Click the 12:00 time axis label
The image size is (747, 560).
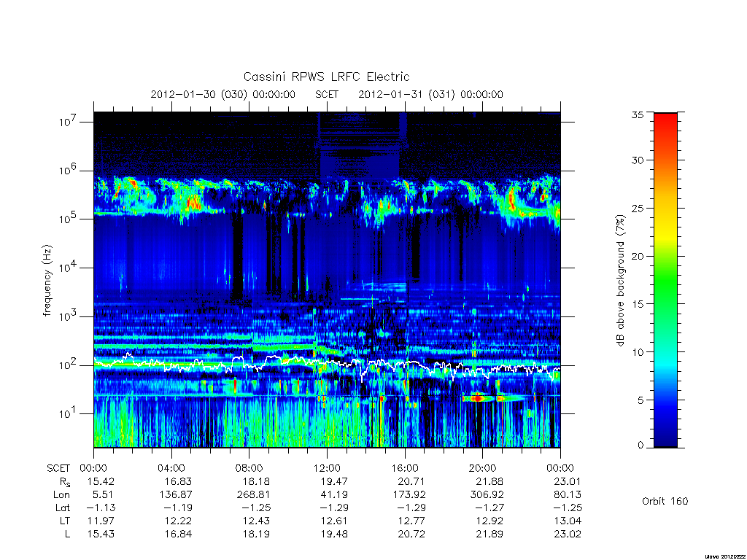pos(327,468)
